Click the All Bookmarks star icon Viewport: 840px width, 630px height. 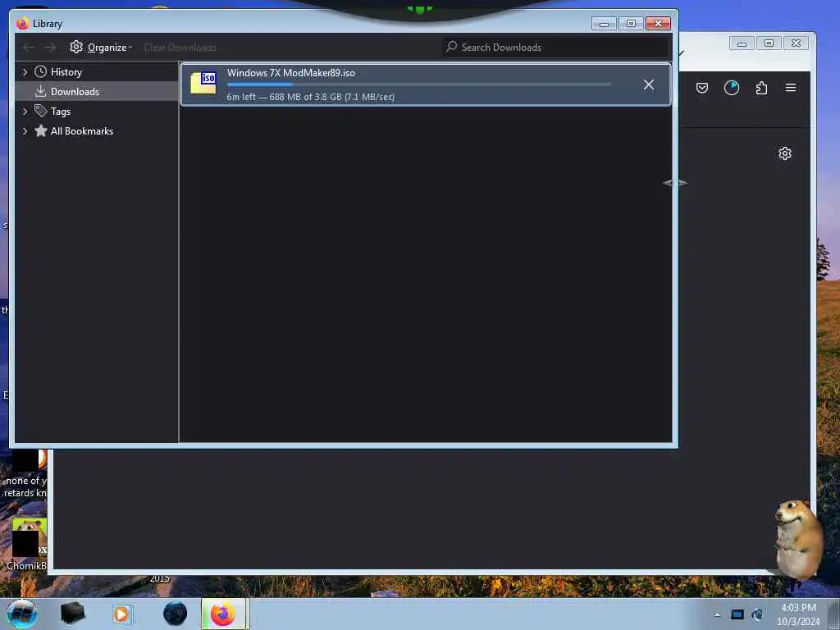tap(41, 130)
